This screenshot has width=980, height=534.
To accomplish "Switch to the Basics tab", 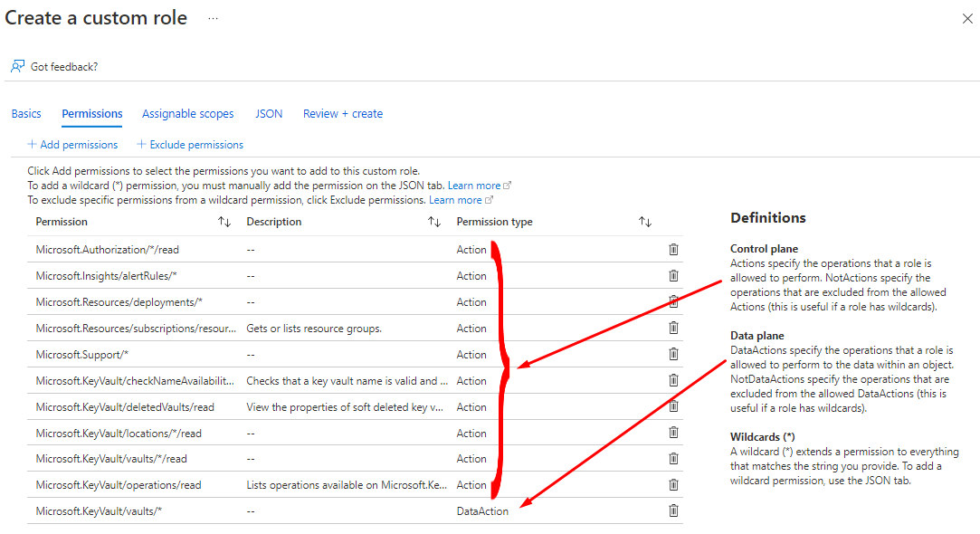I will (26, 114).
